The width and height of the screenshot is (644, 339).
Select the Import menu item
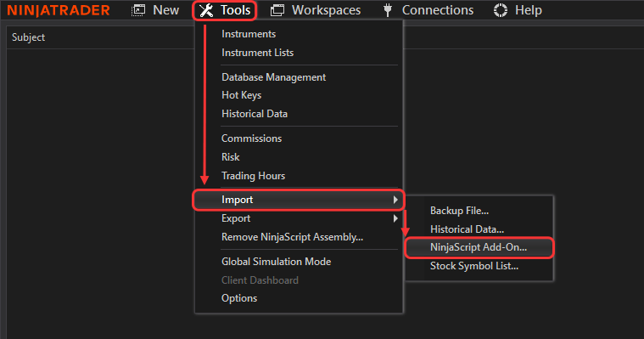click(299, 200)
